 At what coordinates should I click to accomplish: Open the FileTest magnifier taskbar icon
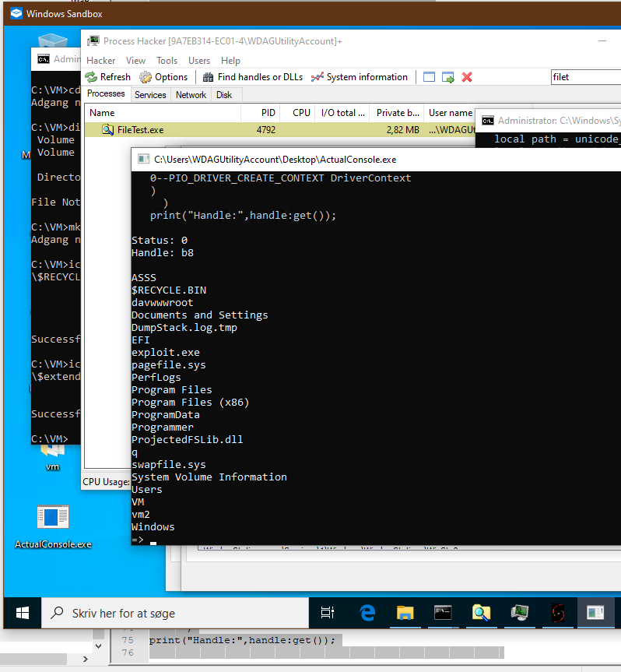(480, 614)
